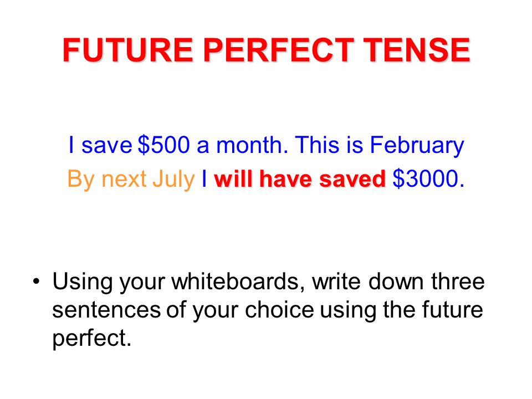
Task: Click the bold red will have saved
Action: 300,179
